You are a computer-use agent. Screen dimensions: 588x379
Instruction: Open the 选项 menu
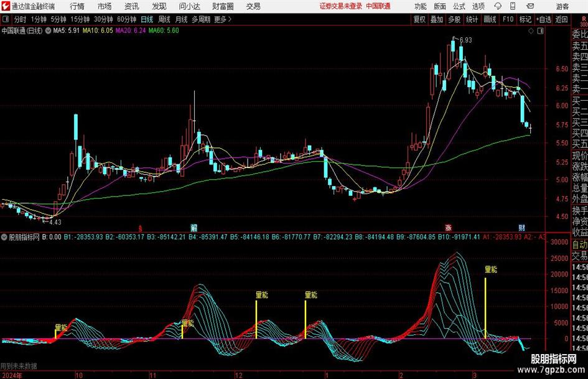coord(478,6)
